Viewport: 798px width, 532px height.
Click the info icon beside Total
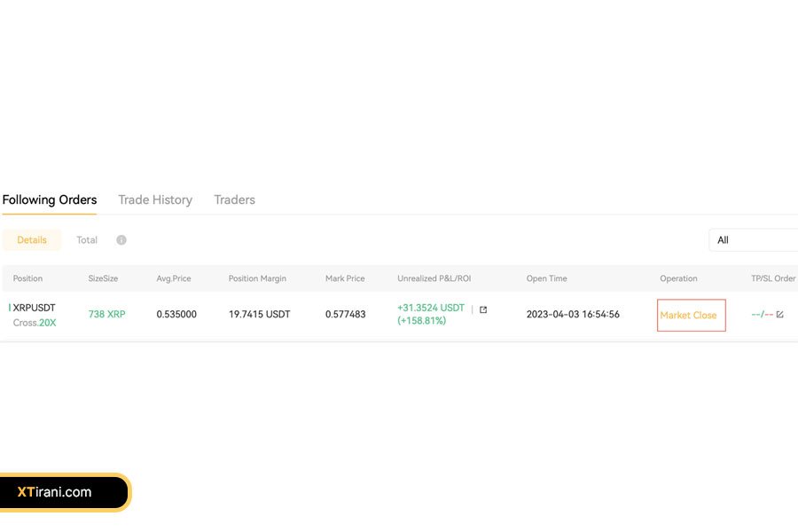(121, 240)
